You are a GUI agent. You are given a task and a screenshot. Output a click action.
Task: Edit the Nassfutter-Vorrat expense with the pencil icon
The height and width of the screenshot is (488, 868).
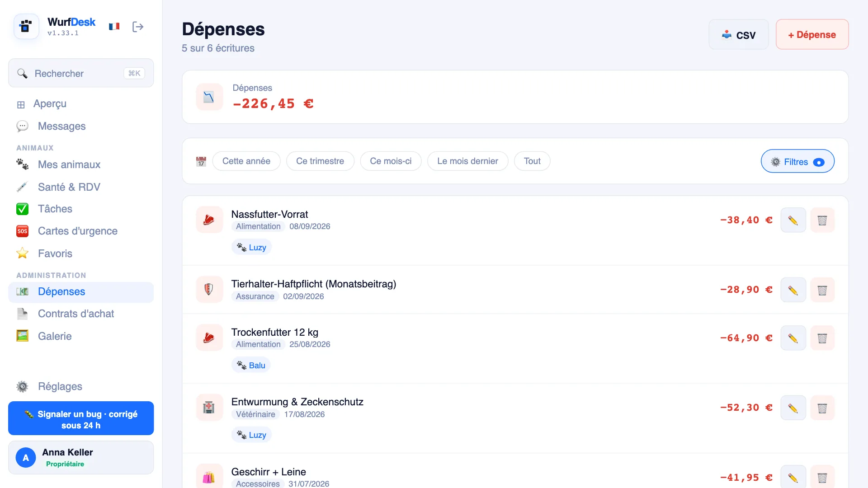pyautogui.click(x=793, y=220)
